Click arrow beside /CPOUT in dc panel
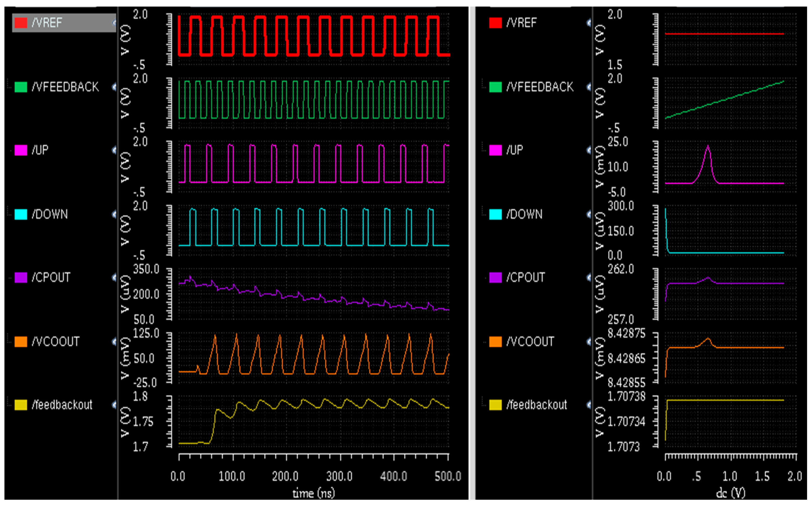This screenshot has width=812, height=506. (588, 277)
